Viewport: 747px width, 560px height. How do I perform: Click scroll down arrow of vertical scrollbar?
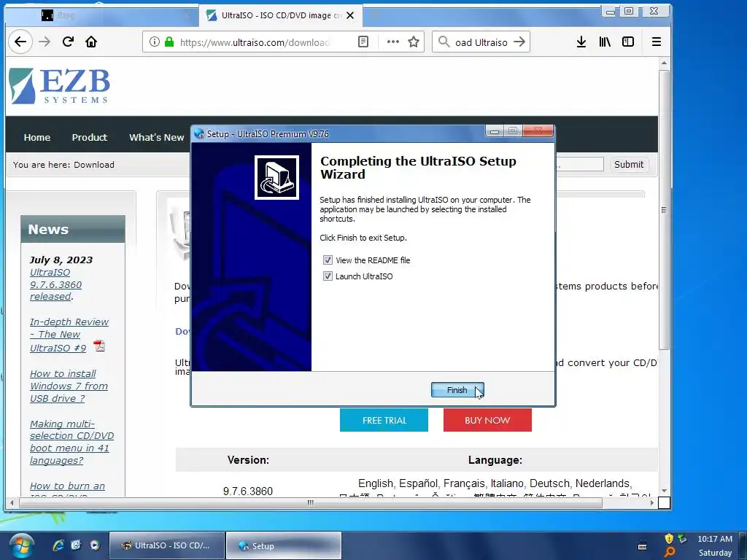[664, 491]
